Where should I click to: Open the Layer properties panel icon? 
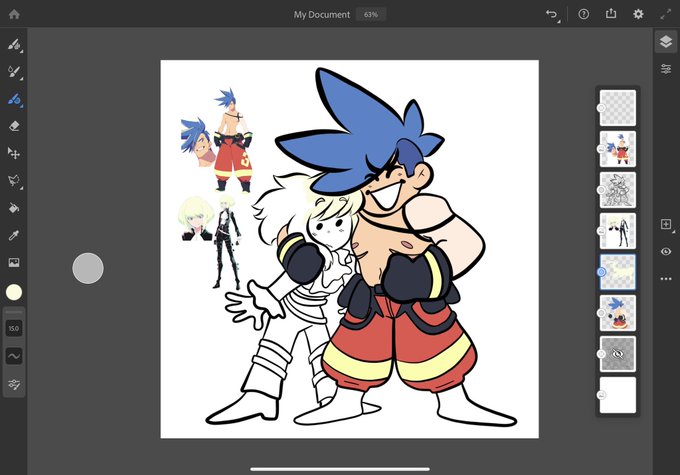(666, 69)
